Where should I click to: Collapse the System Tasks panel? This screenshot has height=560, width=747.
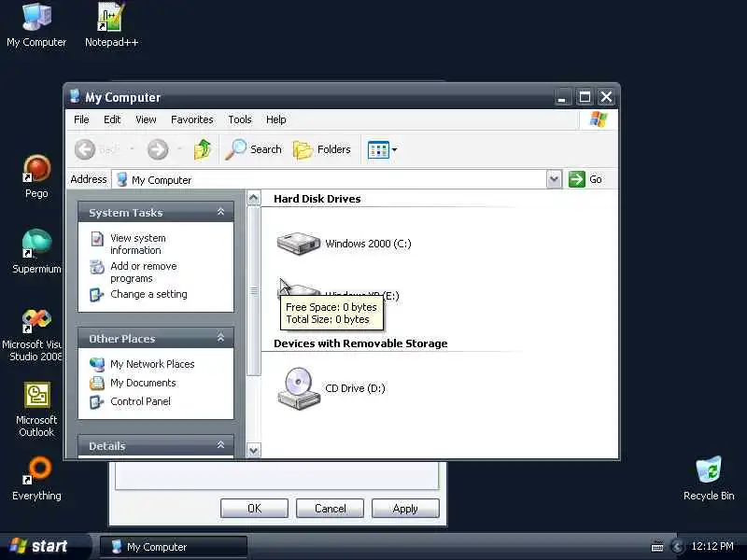[x=220, y=212]
